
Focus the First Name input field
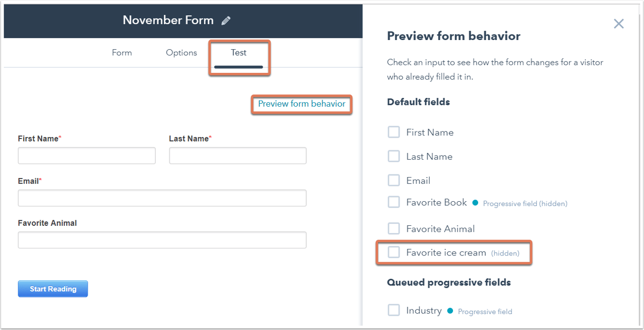pyautogui.click(x=87, y=156)
